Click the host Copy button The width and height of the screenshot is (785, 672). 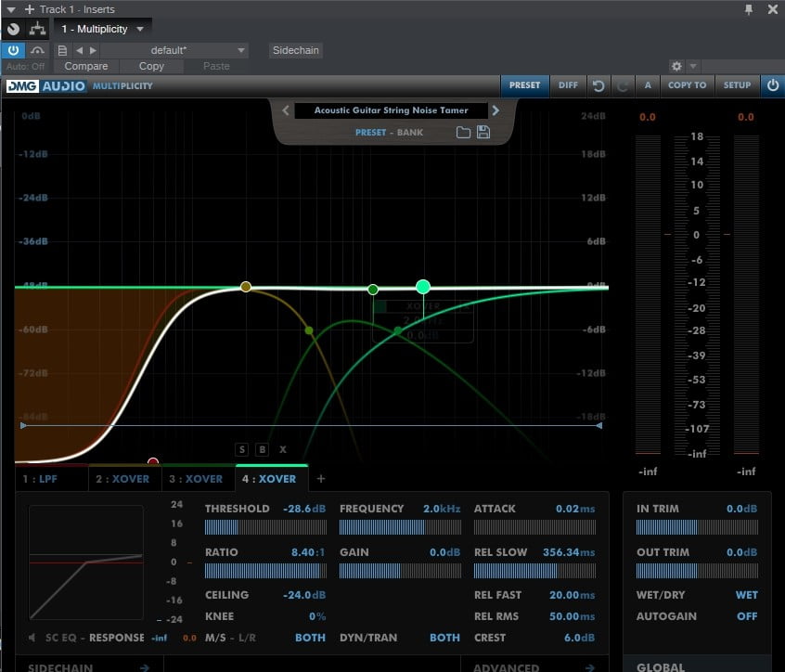[x=151, y=66]
